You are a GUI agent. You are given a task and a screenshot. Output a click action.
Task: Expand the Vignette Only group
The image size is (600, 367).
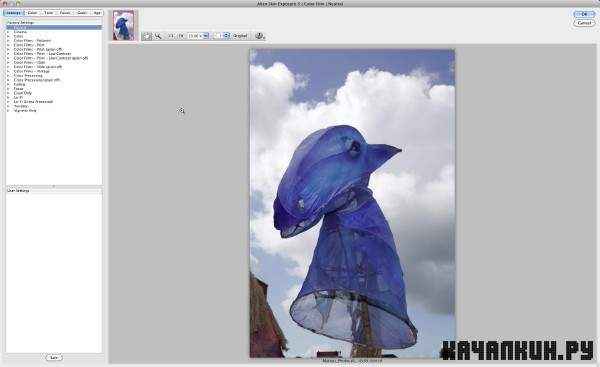pyautogui.click(x=8, y=110)
